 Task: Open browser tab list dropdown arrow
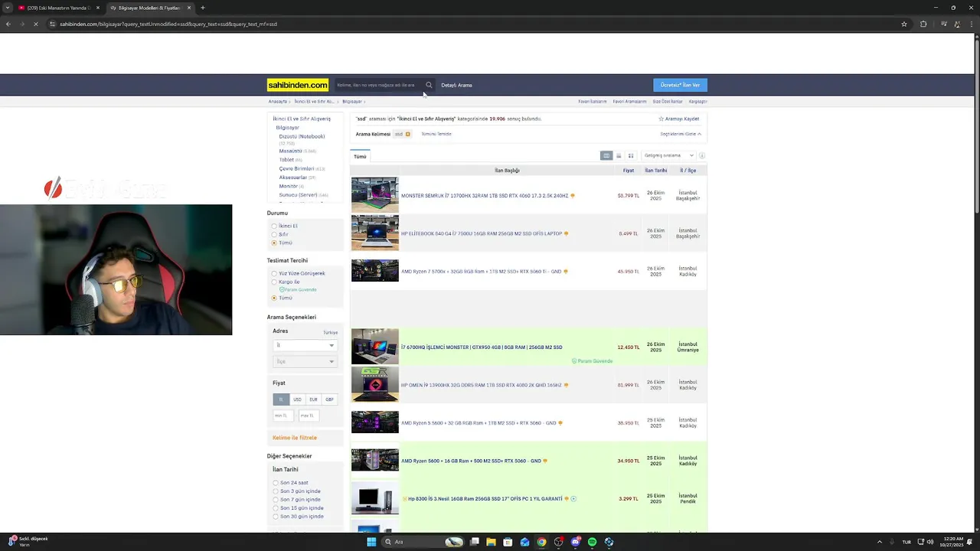pyautogui.click(x=8, y=8)
